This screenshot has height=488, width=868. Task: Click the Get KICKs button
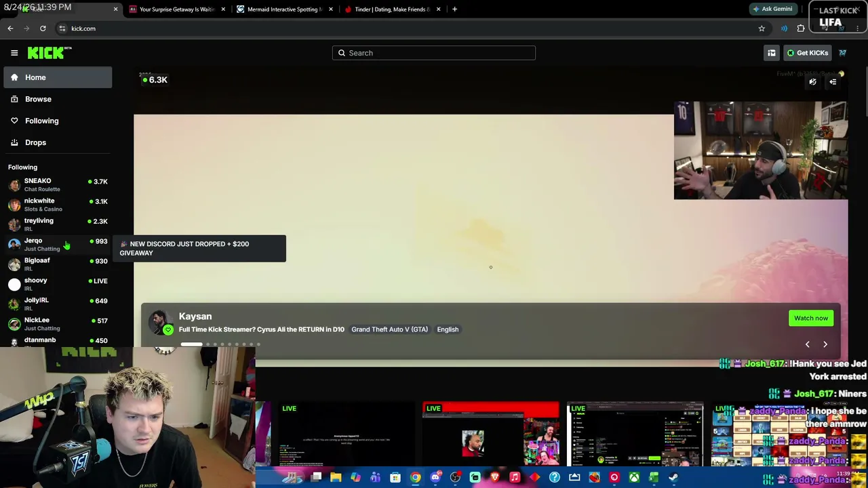[807, 53]
